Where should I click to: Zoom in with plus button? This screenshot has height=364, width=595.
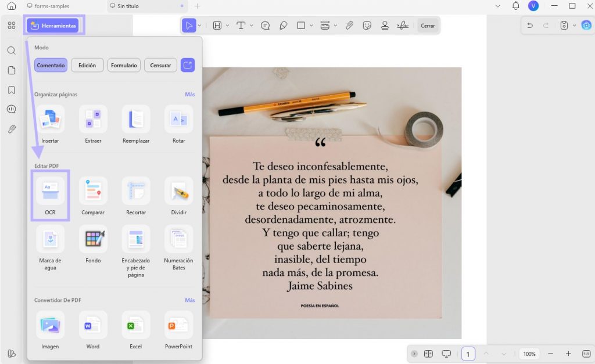pos(568,354)
